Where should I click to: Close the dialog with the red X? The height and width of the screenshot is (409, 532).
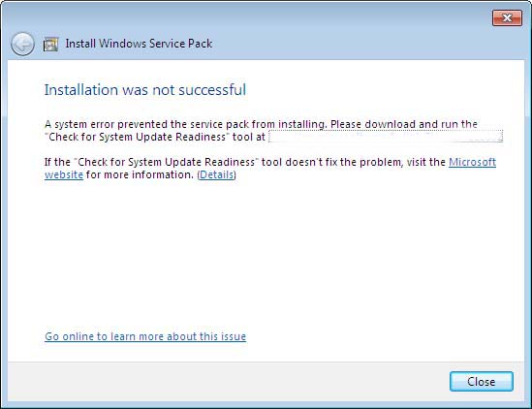(x=507, y=17)
